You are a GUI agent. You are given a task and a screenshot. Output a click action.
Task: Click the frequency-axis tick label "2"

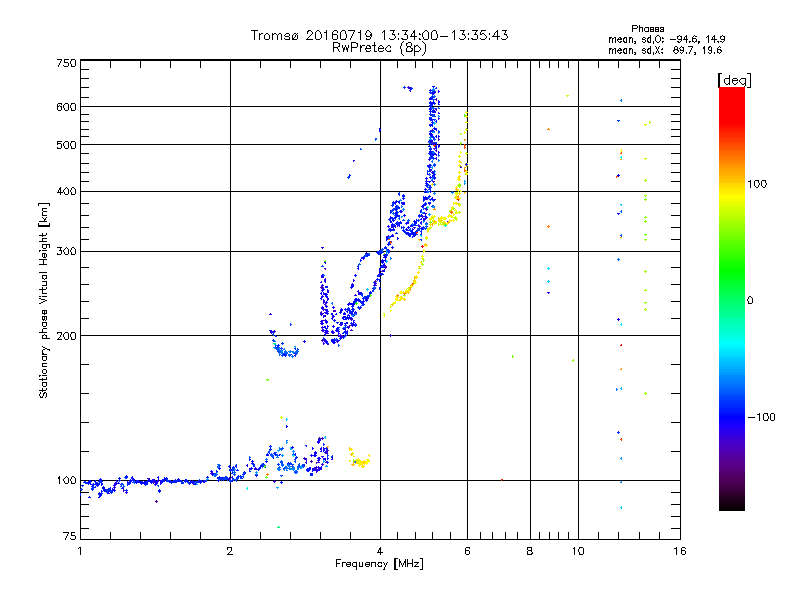tap(230, 551)
